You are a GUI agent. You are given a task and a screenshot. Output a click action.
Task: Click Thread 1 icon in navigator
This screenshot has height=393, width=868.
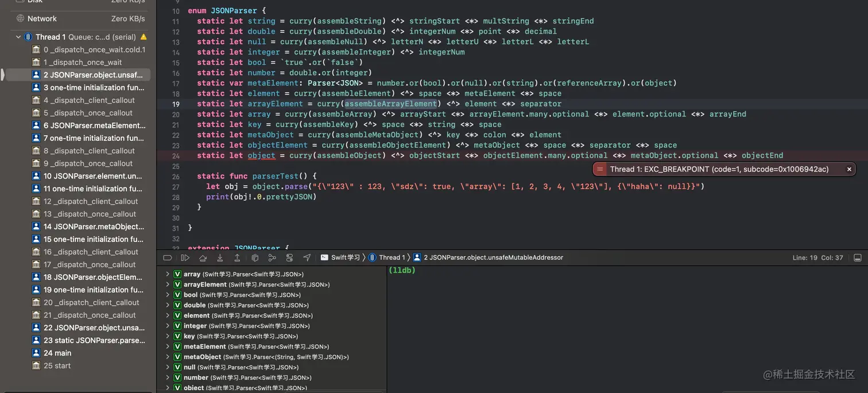[28, 37]
